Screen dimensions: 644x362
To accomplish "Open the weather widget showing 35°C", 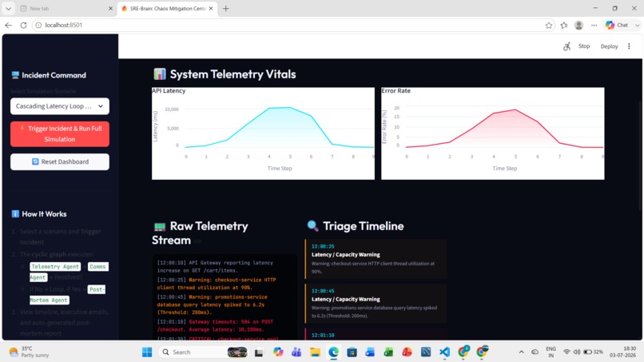I will point(29,352).
